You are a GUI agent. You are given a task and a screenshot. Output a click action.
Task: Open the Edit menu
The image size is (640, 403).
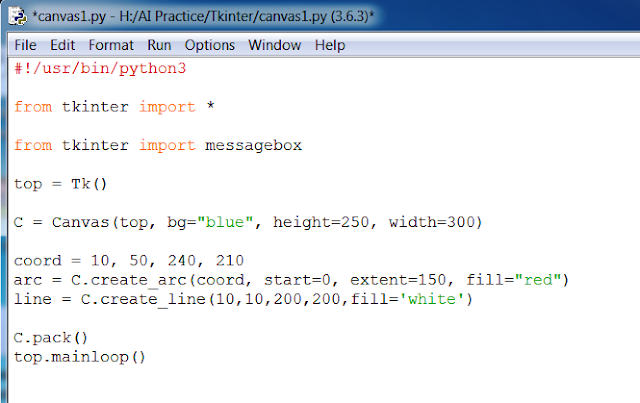62,45
